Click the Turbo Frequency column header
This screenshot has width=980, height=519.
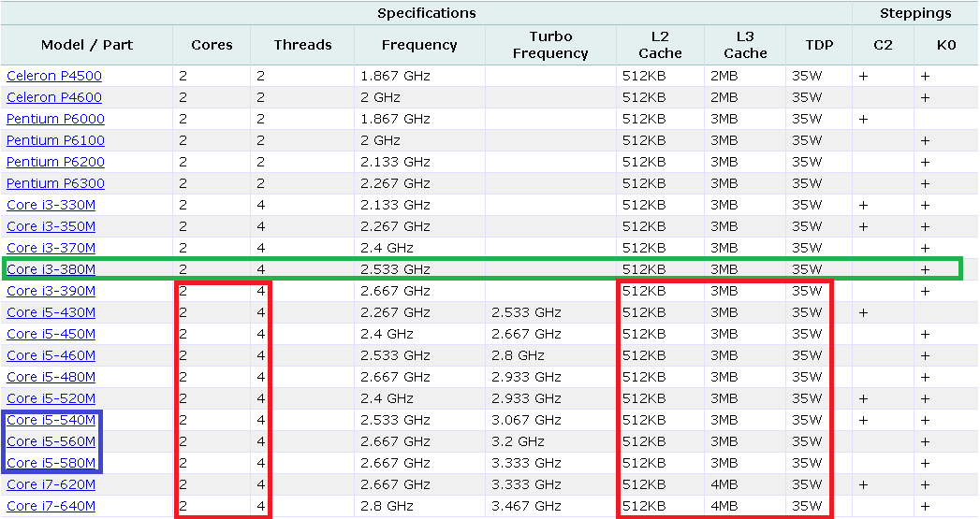tap(550, 45)
